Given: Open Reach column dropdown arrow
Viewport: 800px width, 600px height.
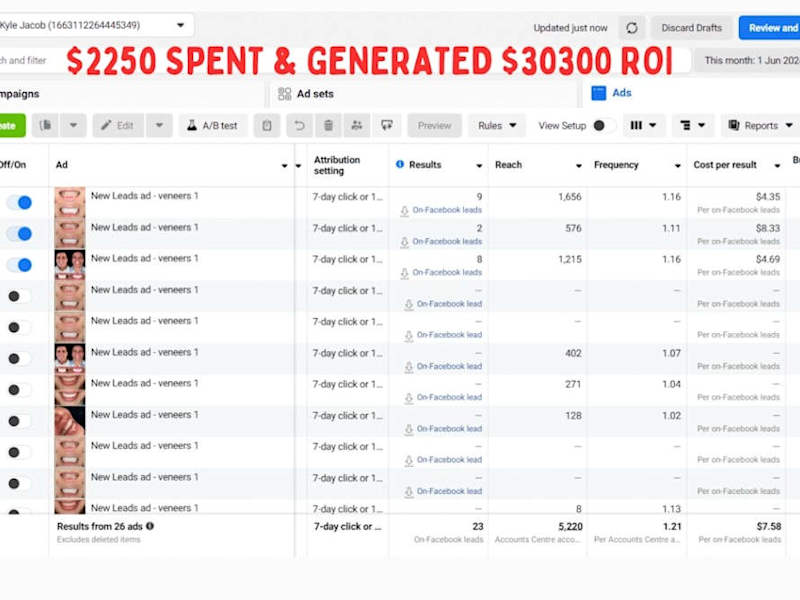Looking at the screenshot, I should point(579,165).
